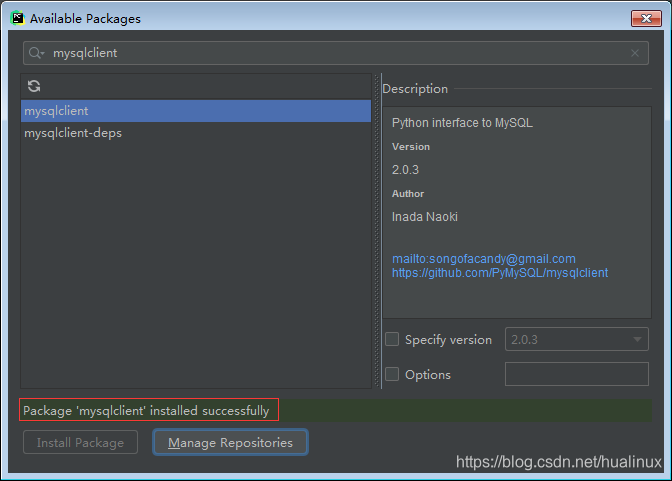Clear the mysqlclient search text

[635, 53]
